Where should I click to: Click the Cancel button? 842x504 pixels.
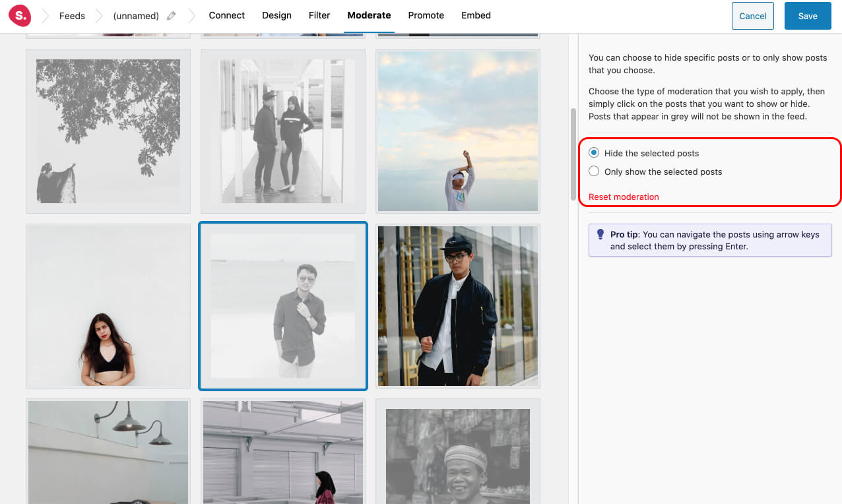753,16
